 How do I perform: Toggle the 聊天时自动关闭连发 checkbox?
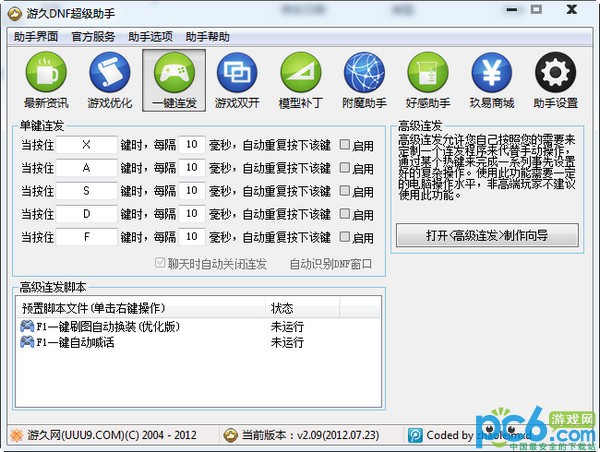tap(160, 263)
